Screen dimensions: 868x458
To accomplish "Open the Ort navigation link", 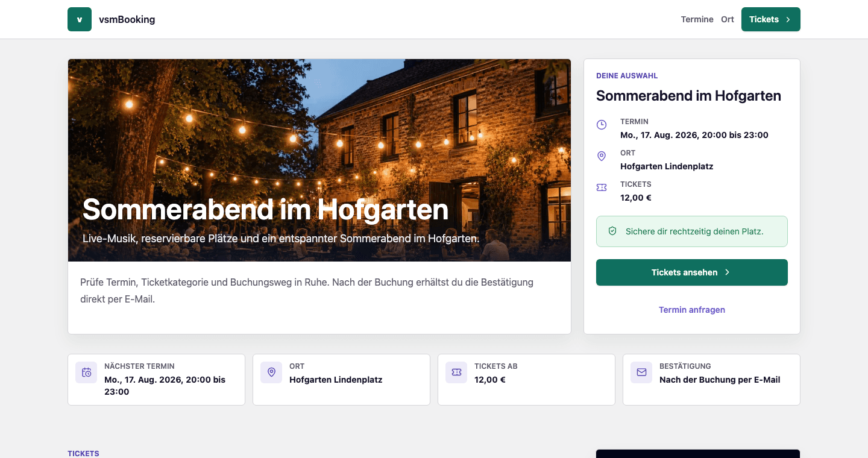I will click(728, 19).
